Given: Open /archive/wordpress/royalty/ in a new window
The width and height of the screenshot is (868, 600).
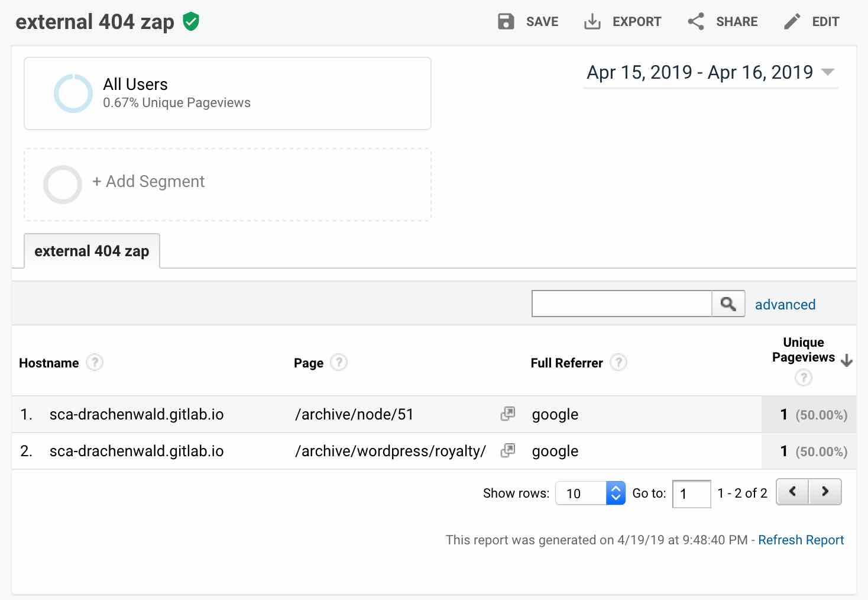Looking at the screenshot, I should click(x=507, y=451).
